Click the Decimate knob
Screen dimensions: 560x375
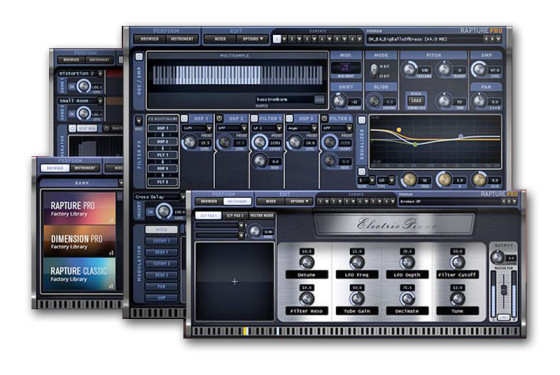407,299
